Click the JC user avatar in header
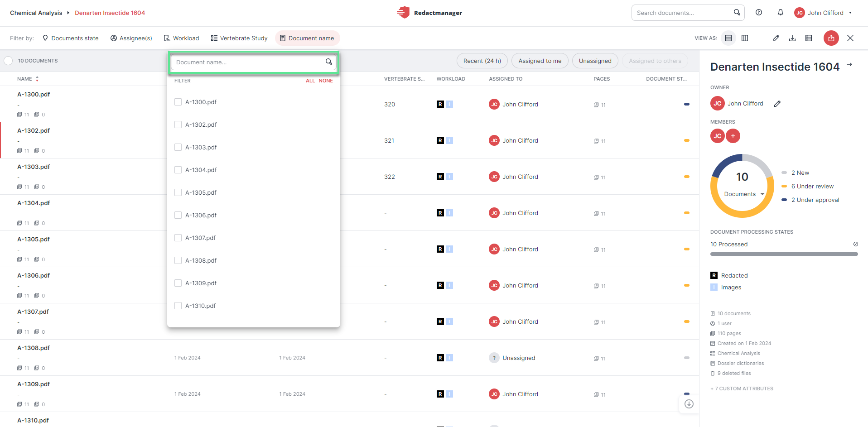Image resolution: width=868 pixels, height=427 pixels. point(800,13)
